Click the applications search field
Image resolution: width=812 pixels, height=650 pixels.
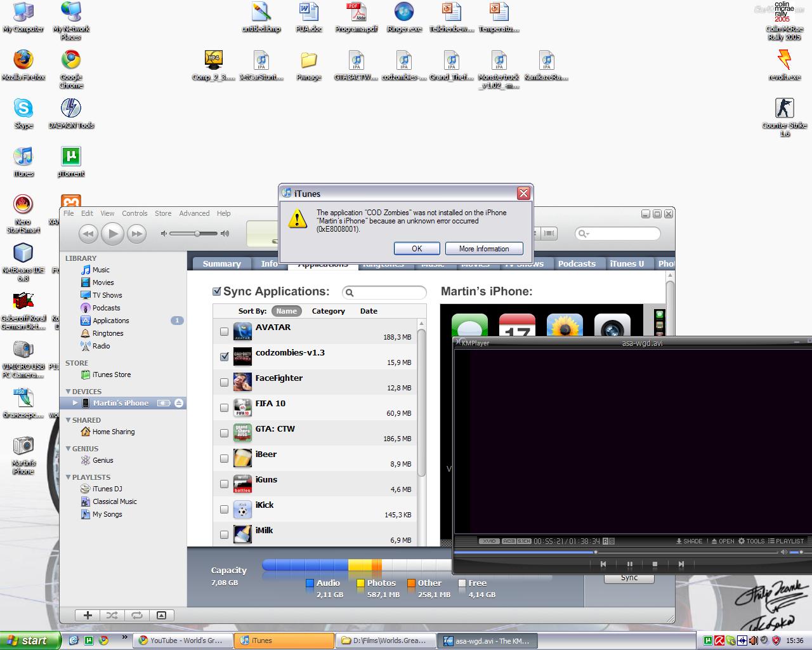pos(384,293)
